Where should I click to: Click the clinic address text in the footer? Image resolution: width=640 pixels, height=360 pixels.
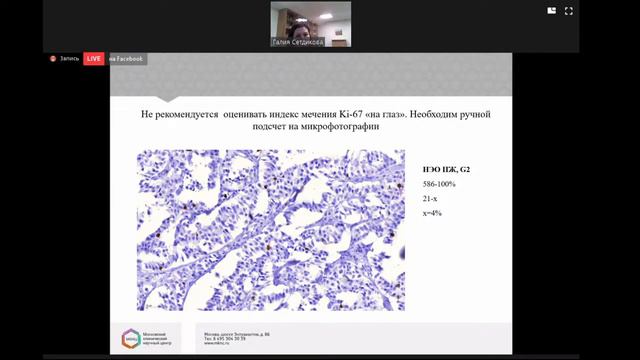237,338
